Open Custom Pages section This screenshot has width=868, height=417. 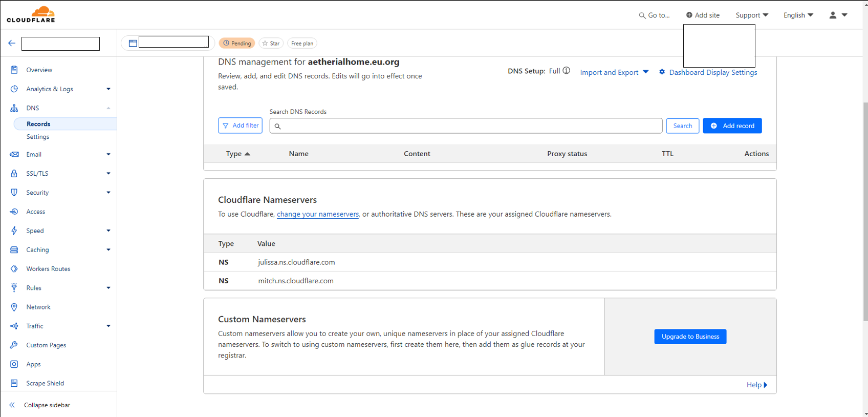(x=46, y=345)
